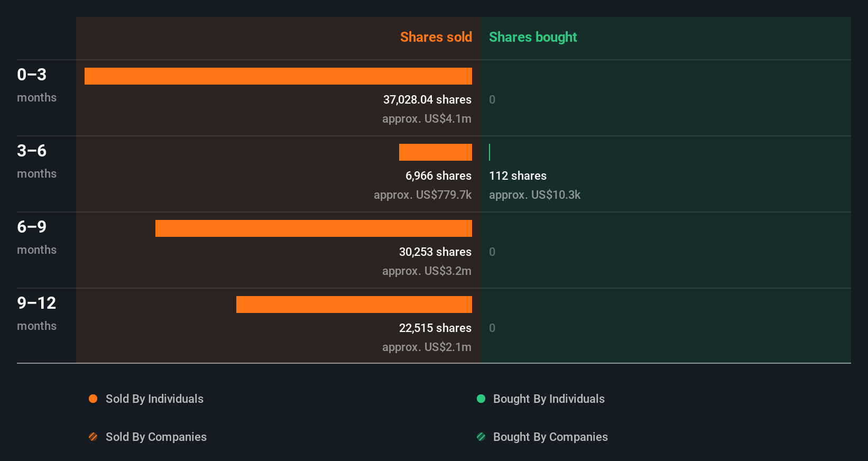
Task: Click the 112 shares bought value
Action: 518,176
